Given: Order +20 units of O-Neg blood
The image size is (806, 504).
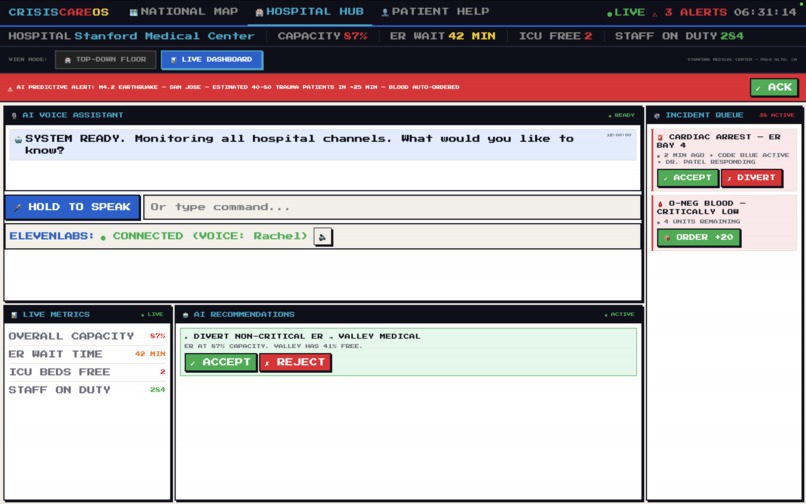Looking at the screenshot, I should coord(699,238).
